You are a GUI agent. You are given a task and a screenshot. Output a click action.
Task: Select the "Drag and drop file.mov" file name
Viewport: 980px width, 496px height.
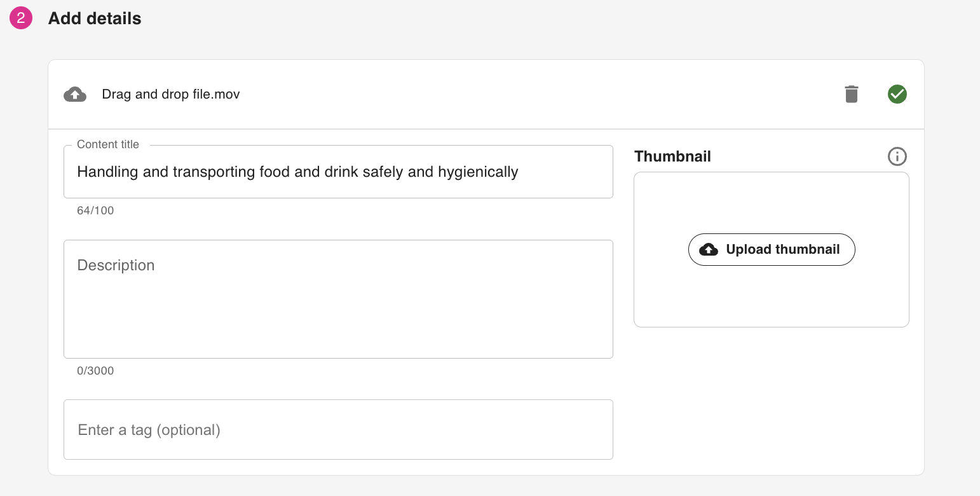point(171,95)
